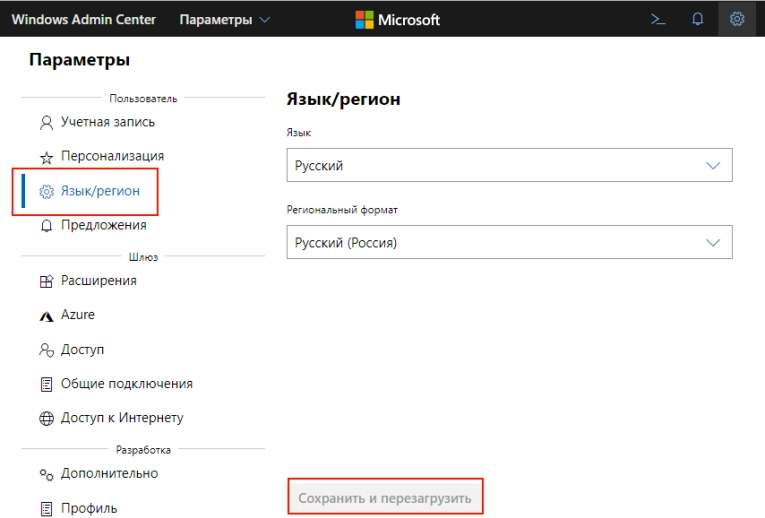Click the chevron of the Русский (Россия) combo
Viewport: 765px width, 518px height.
coord(713,242)
